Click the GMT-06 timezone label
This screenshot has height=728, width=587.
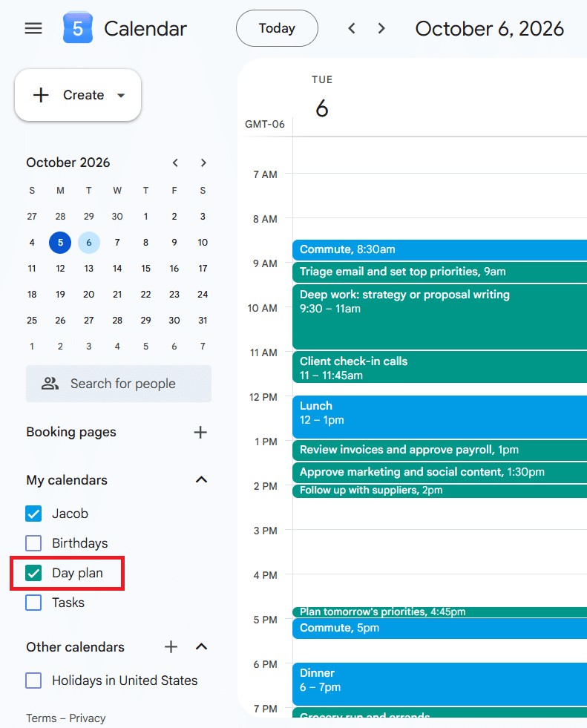265,125
